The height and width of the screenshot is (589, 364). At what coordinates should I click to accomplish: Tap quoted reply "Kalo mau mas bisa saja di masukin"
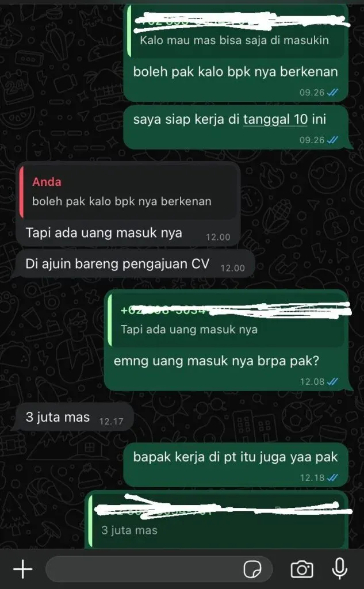(x=236, y=33)
